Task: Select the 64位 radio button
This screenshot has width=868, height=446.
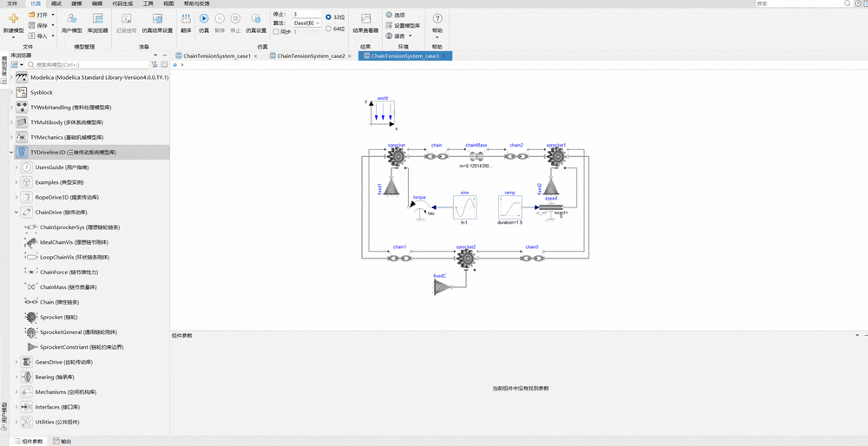Action: click(x=328, y=29)
